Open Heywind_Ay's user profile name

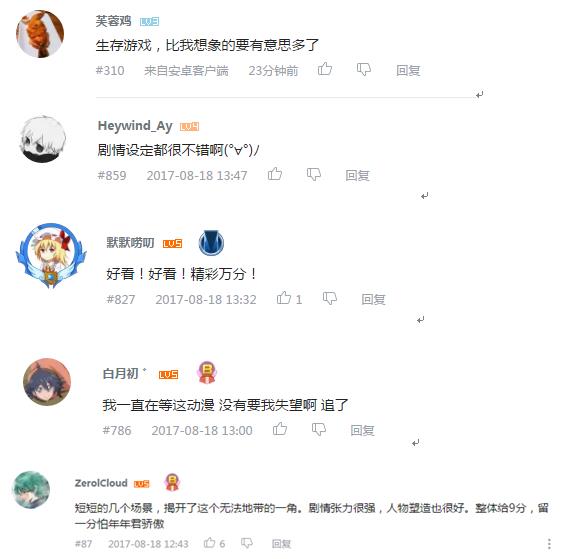click(x=135, y=126)
